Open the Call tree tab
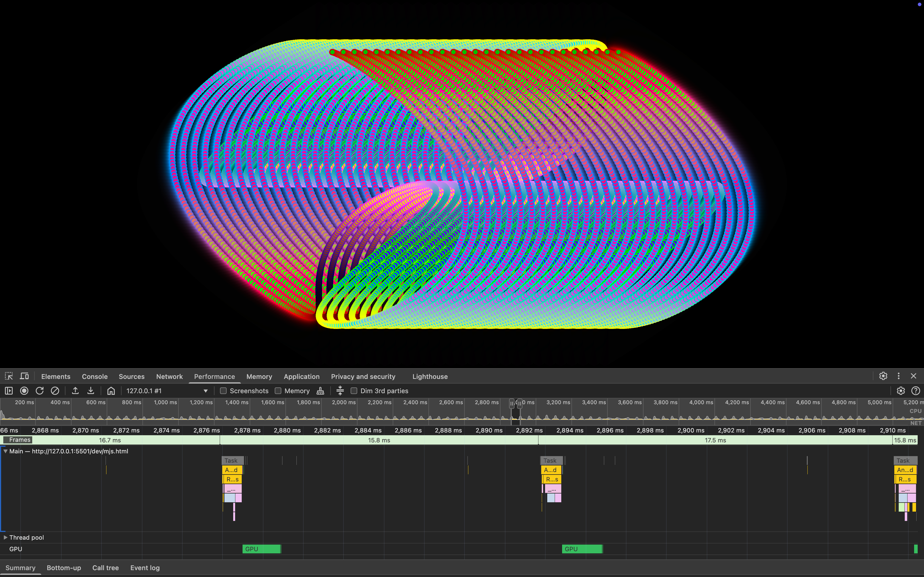The width and height of the screenshot is (924, 577). [105, 568]
